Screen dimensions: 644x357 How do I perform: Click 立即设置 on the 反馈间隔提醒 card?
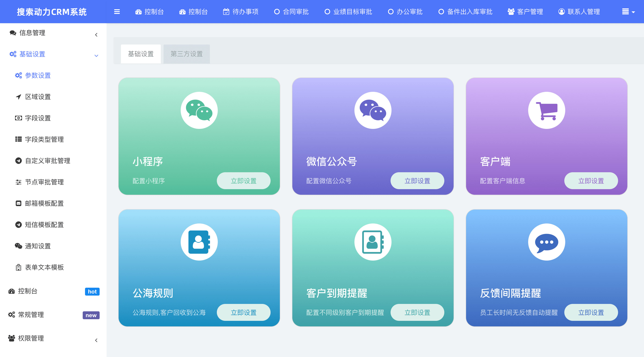coord(591,312)
